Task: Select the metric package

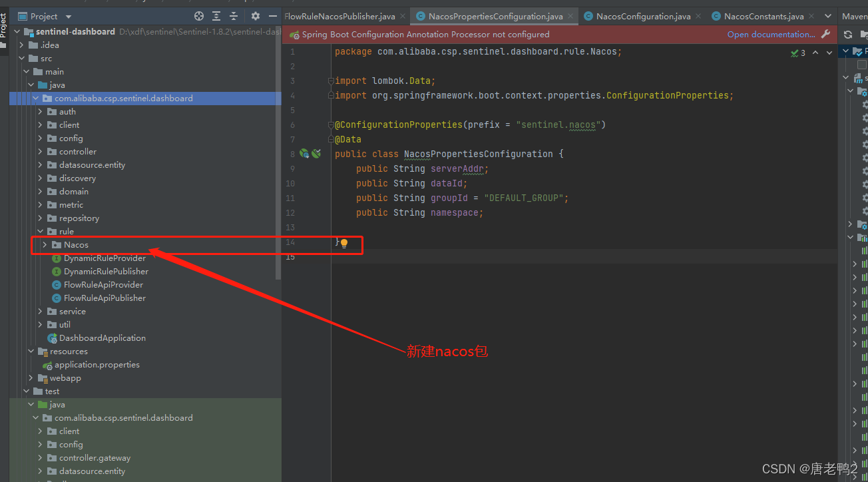Action: (71, 205)
